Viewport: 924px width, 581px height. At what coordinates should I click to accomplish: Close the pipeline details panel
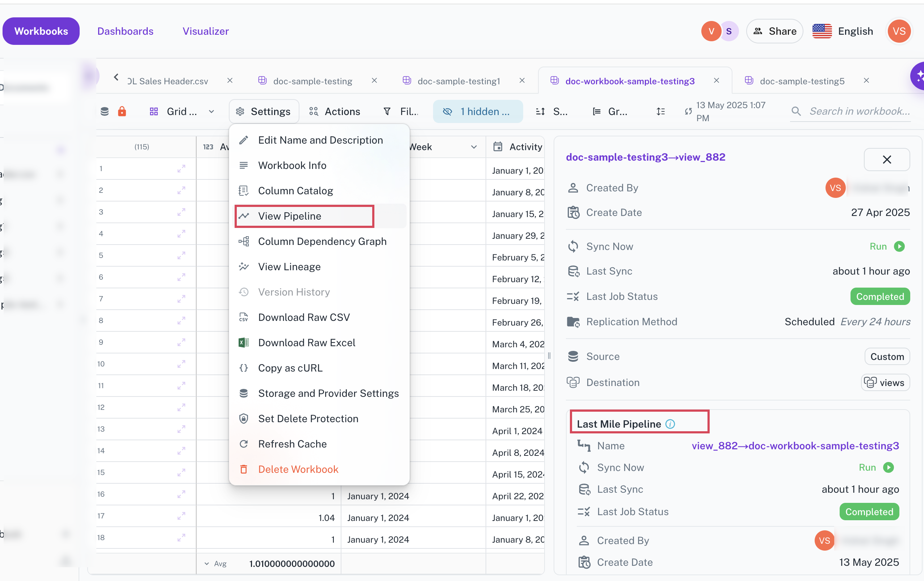886,160
